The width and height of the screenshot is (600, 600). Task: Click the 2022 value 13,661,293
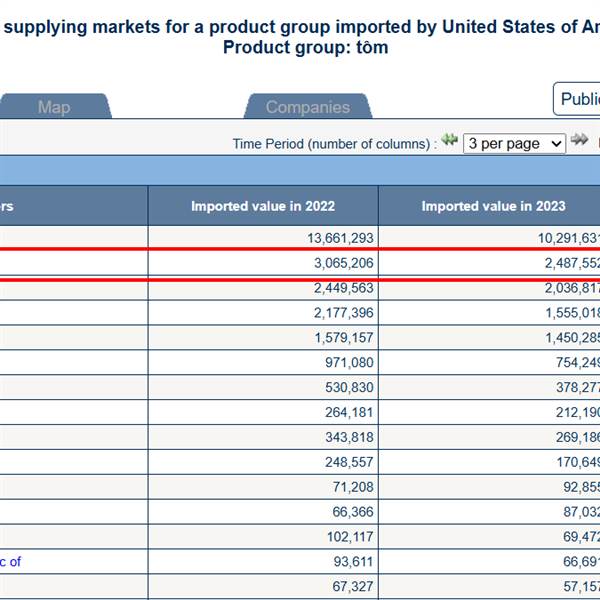pyautogui.click(x=340, y=238)
